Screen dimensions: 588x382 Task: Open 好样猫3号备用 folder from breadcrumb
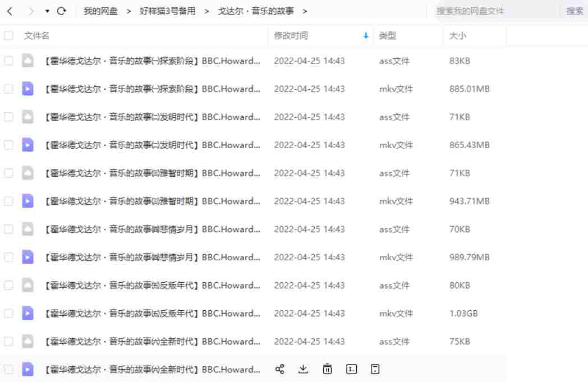coord(167,11)
